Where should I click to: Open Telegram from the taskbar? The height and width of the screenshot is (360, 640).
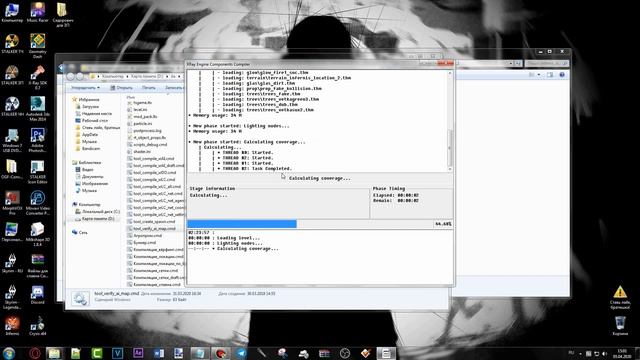point(242,353)
